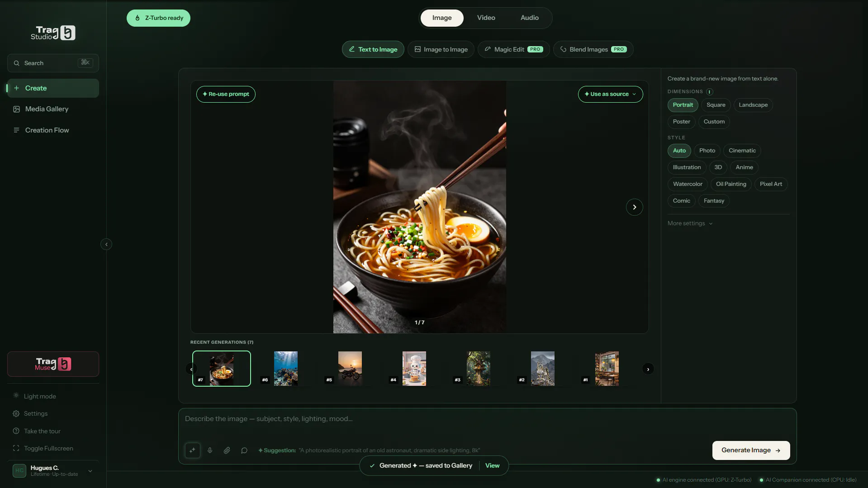Click Generate Image button
Screen dimensions: 868x488
(751, 450)
